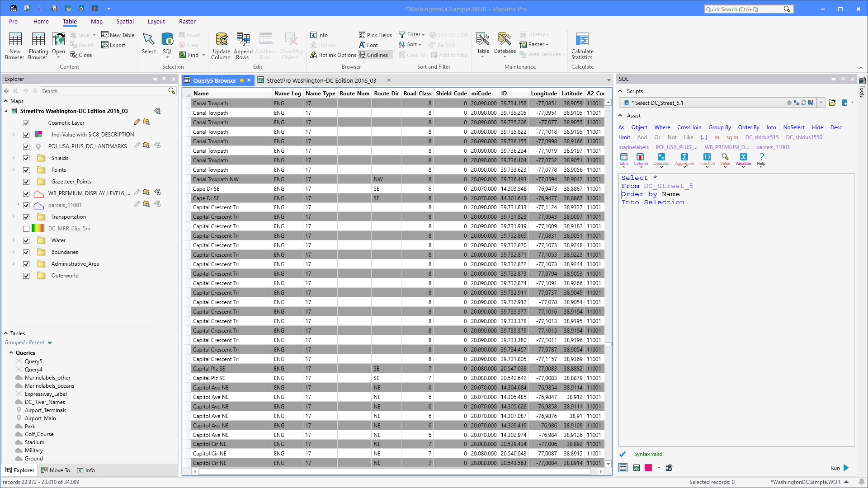Switch to the Raster ribbon tab

[187, 21]
